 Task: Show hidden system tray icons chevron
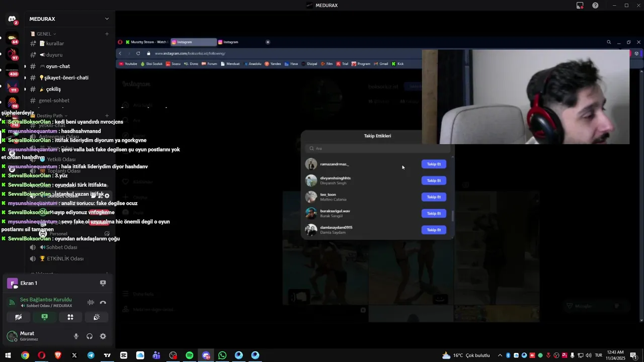tap(500, 355)
